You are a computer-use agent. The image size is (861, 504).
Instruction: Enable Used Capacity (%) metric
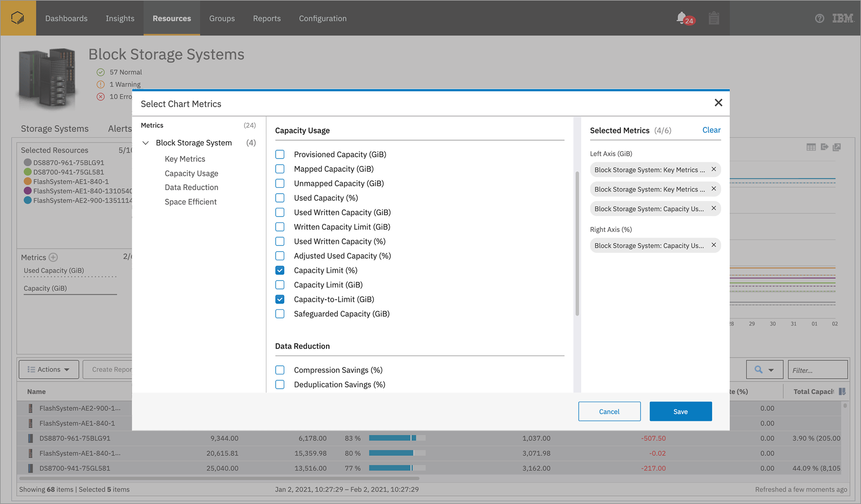tap(280, 198)
